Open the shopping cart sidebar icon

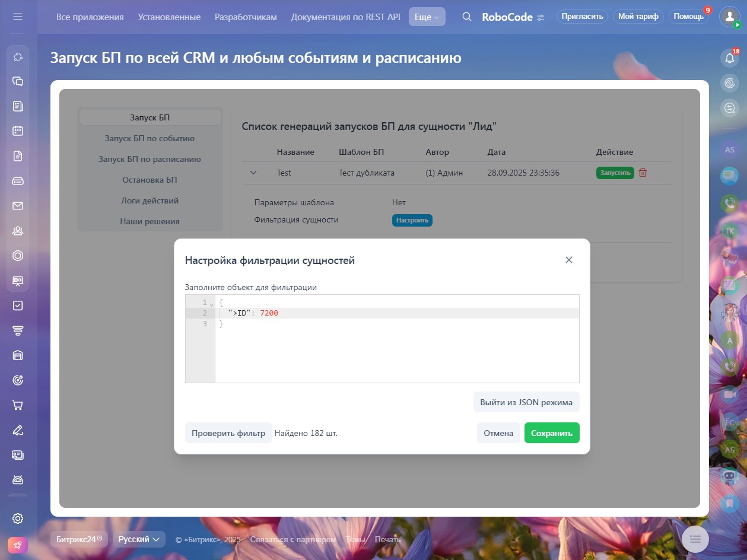pos(18,405)
